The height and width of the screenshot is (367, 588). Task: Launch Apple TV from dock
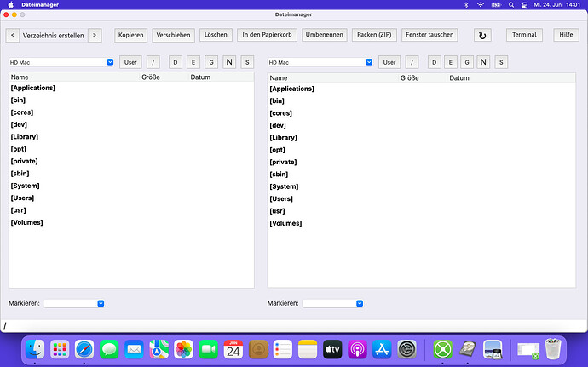point(332,349)
